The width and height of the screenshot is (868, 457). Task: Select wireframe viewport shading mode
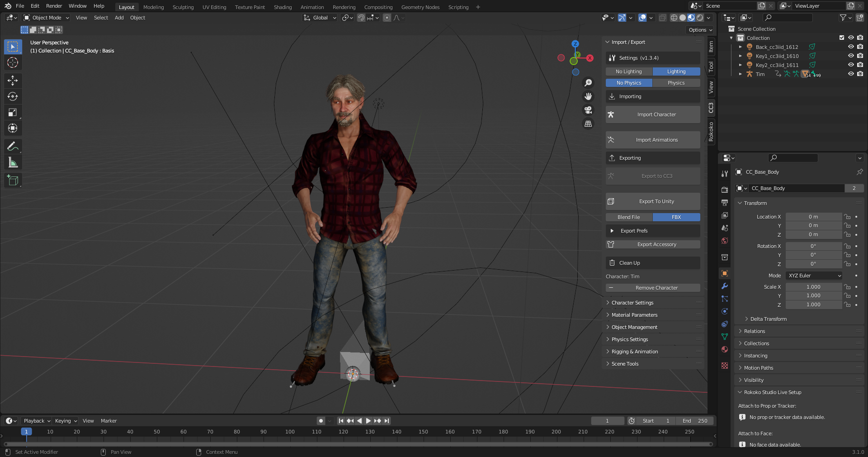coord(674,18)
